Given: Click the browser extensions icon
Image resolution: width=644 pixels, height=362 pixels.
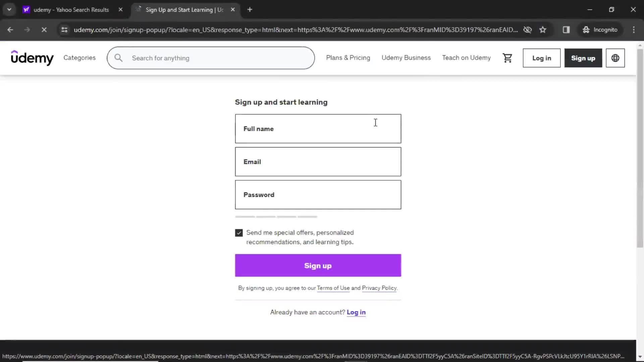Looking at the screenshot, I should 567,29.
